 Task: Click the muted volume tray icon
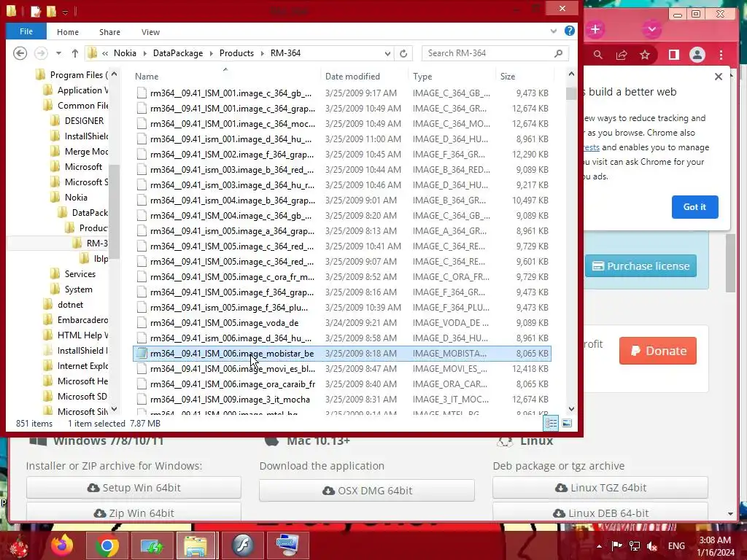pos(652,545)
